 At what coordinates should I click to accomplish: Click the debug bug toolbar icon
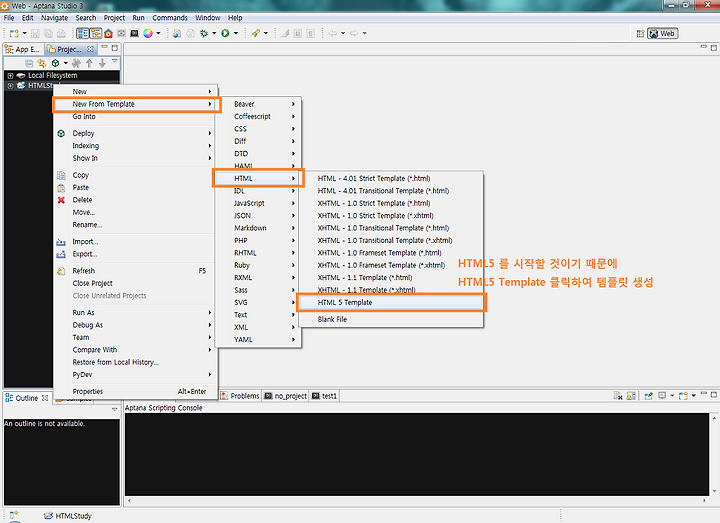pyautogui.click(x=203, y=33)
